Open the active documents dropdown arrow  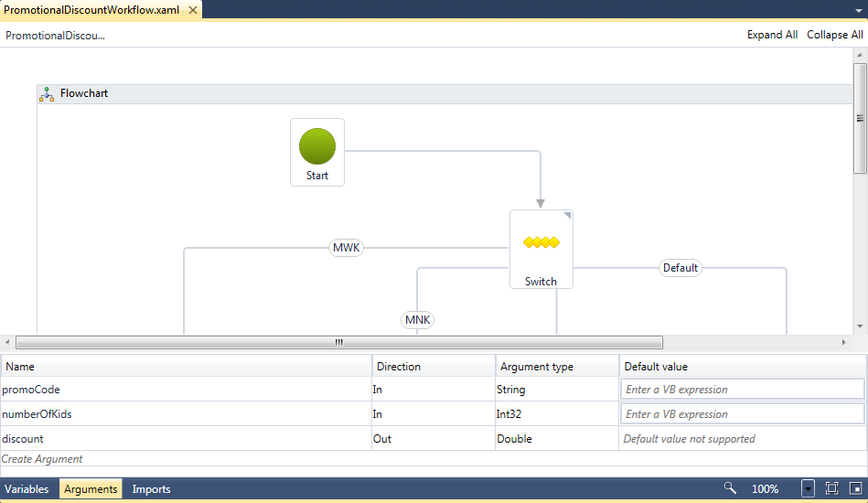(859, 10)
